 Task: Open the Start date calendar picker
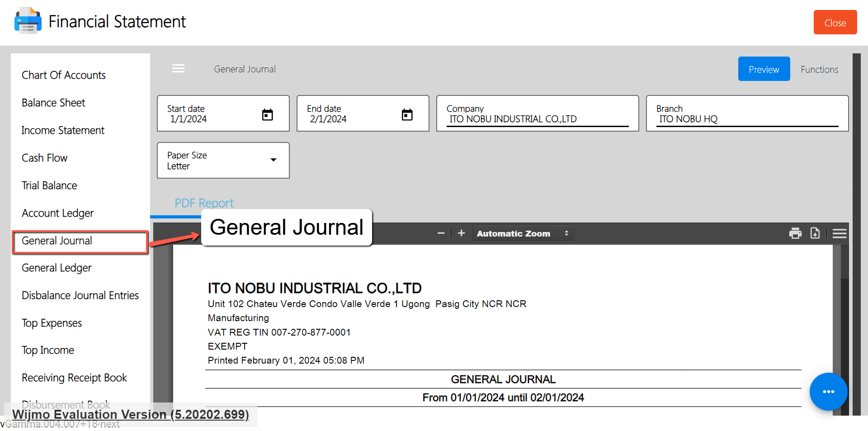pos(267,115)
